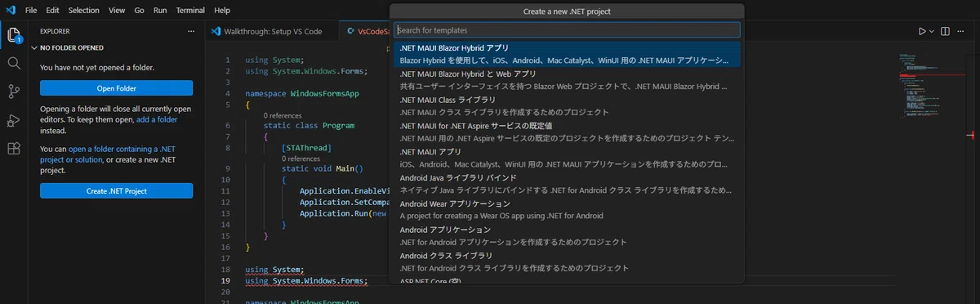The height and width of the screenshot is (304, 980).
Task: Open the Run and Debug view
Action: 14,120
